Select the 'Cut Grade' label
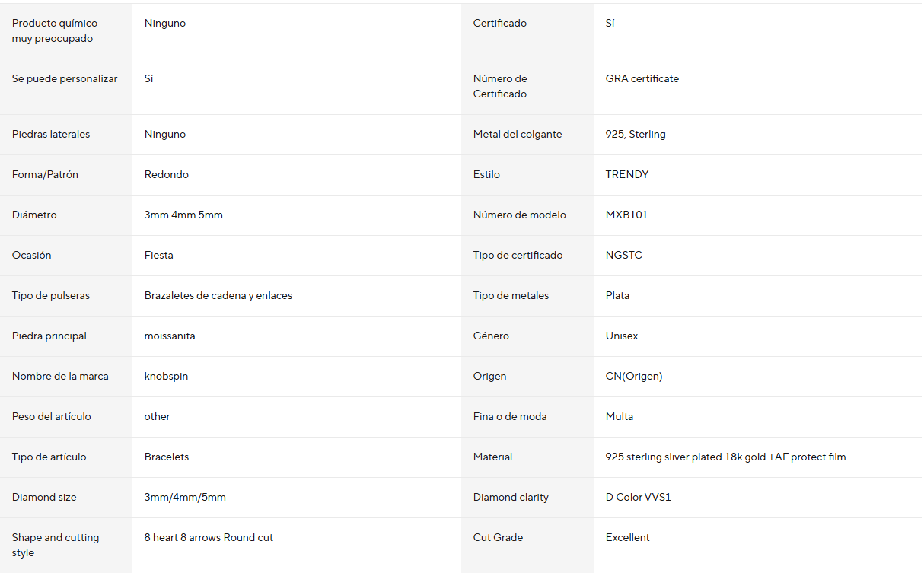This screenshot has height=573, width=924. 498,537
